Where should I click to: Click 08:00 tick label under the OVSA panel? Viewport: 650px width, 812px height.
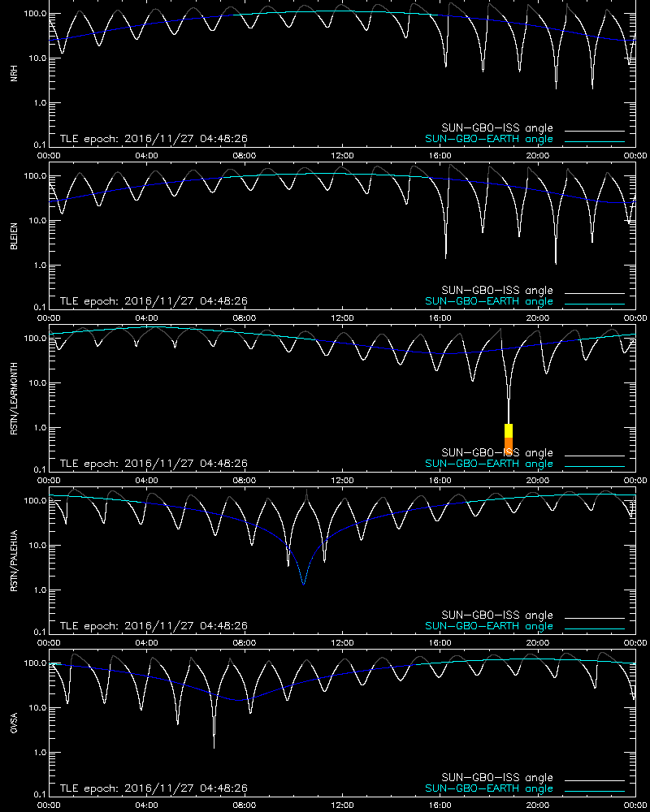pos(244,806)
